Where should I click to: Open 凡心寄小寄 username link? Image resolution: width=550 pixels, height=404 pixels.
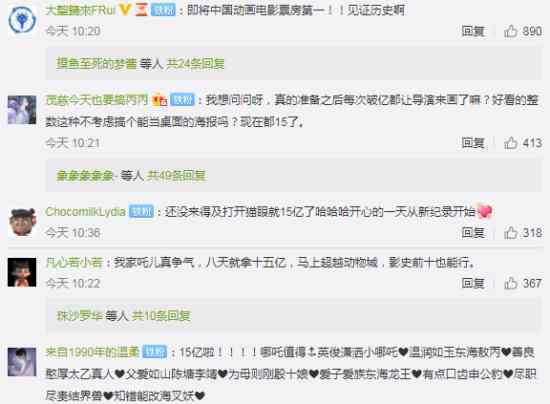pyautogui.click(x=74, y=262)
